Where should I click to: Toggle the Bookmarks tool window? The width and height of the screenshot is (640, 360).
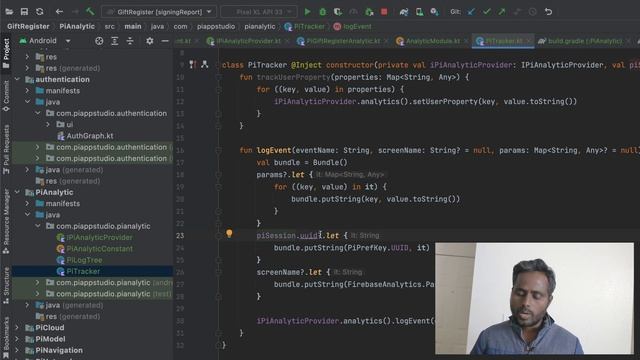pos(6,338)
